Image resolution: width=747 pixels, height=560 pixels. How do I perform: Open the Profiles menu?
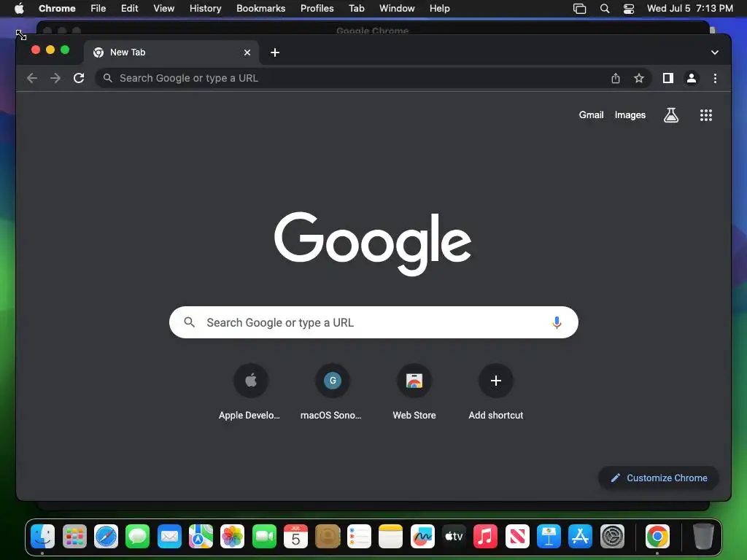tap(317, 8)
